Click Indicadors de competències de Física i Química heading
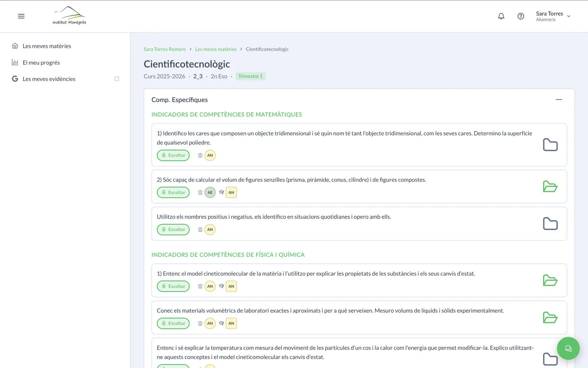Viewport: 588px width, 368px height. [228, 255]
